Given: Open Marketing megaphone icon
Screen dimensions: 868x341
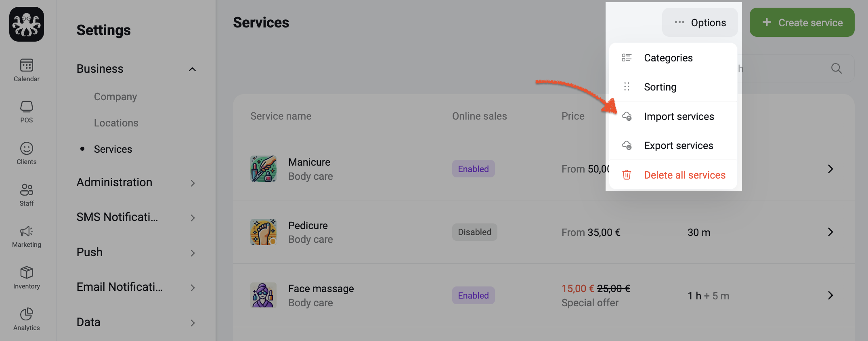Looking at the screenshot, I should [x=27, y=231].
